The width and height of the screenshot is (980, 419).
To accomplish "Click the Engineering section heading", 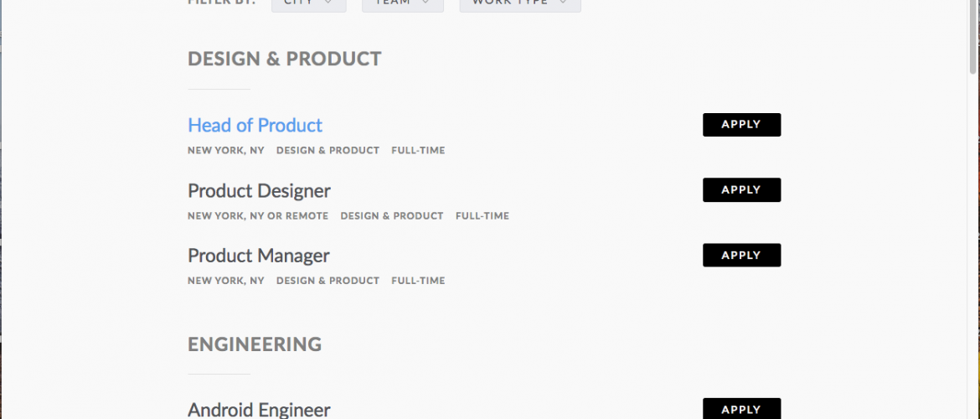I will point(255,344).
